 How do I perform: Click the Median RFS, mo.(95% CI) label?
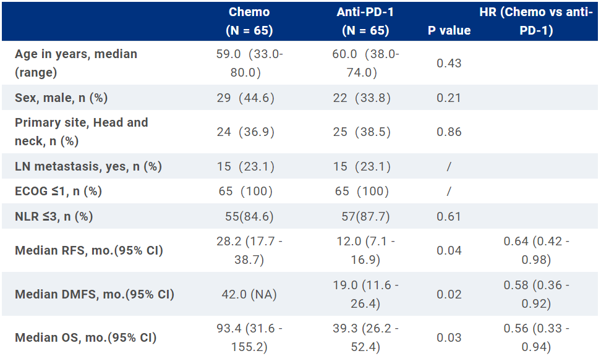click(87, 250)
